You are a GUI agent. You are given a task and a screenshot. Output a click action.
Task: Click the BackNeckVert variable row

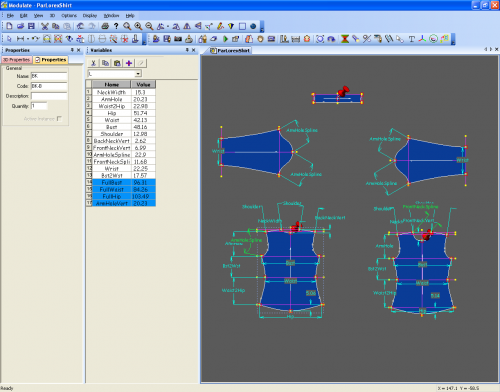[x=121, y=141]
